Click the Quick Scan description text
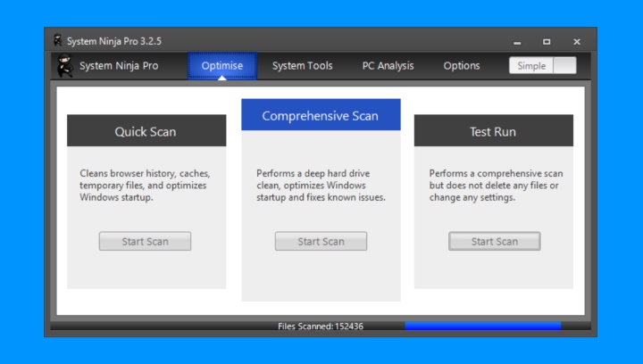643x364 pixels. (145, 185)
